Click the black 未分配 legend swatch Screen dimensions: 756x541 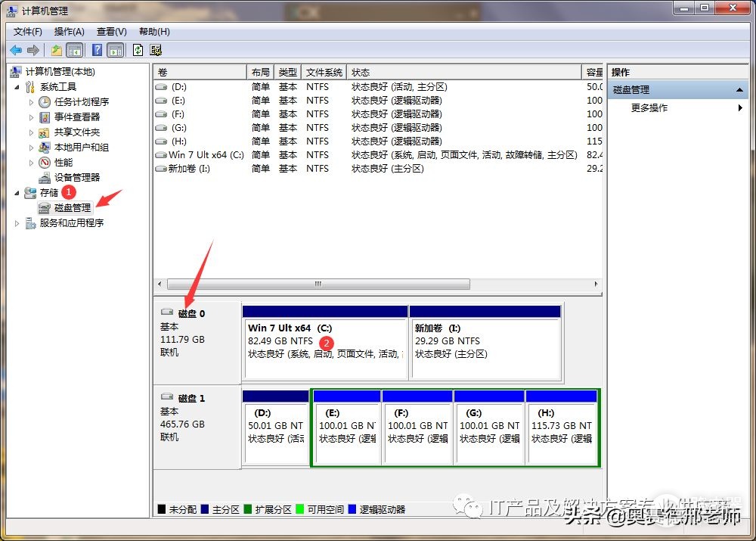point(162,509)
